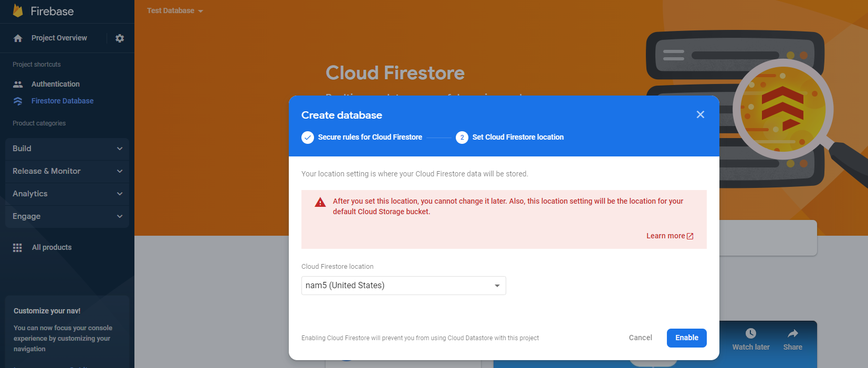Open the Cloud Firestore location dropdown
Viewport: 868px width, 368px height.
click(x=404, y=286)
